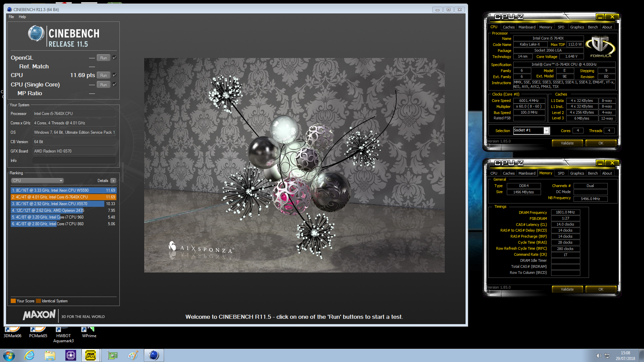Viewport: 644px width, 362px height.
Task: Click Validate in the lower CPU-Z window
Action: point(567,289)
